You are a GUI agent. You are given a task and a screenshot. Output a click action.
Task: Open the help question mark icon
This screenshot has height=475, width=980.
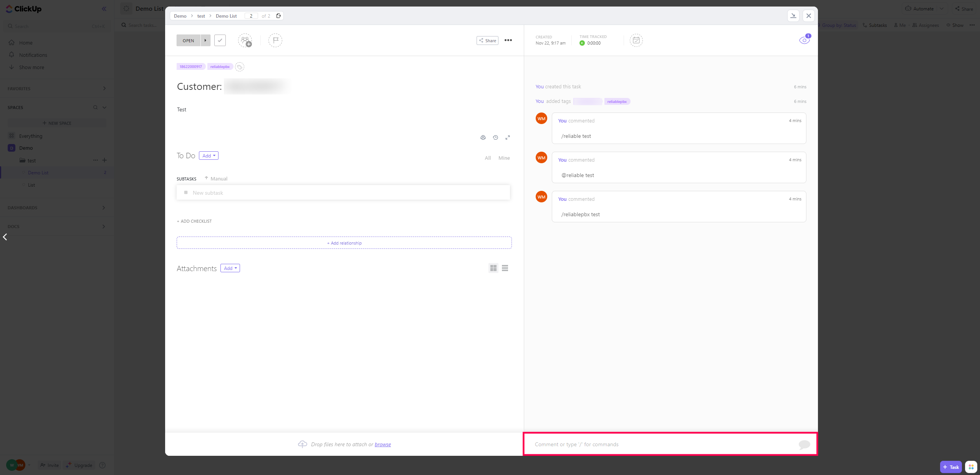pyautogui.click(x=103, y=465)
